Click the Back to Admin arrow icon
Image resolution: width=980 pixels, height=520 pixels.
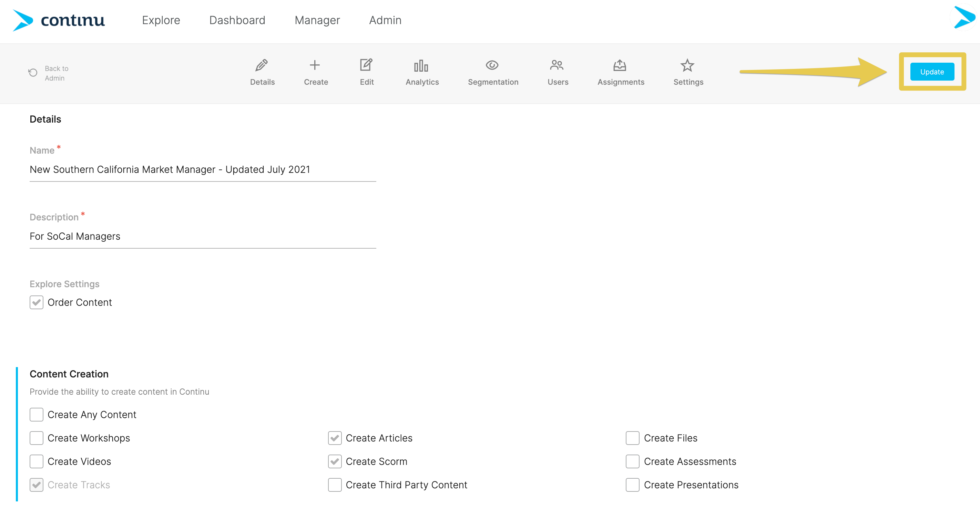pyautogui.click(x=33, y=73)
